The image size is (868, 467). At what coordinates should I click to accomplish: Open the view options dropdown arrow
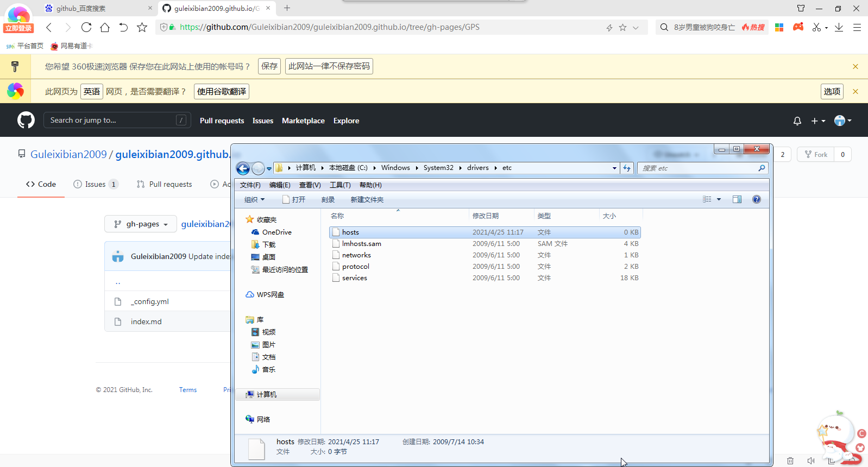[x=719, y=199]
